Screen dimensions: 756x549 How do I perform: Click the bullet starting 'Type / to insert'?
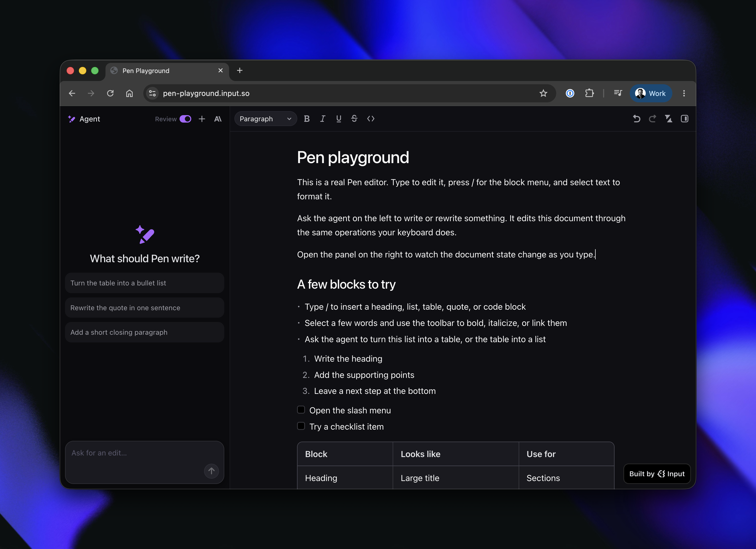(x=415, y=307)
